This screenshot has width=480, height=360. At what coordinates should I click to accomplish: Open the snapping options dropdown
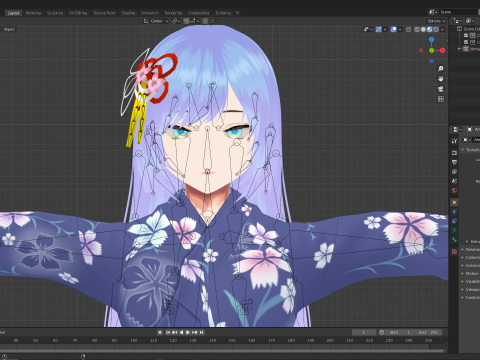[x=194, y=21]
